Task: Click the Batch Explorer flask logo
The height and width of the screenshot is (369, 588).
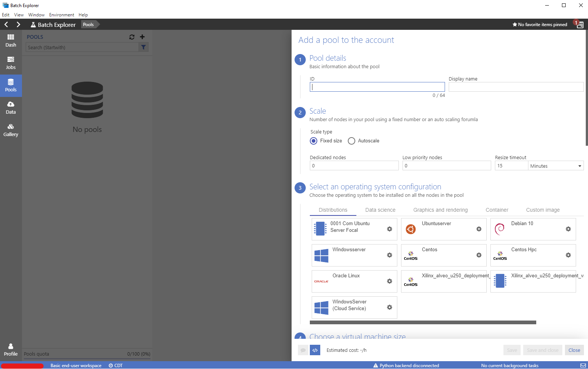Action: [33, 25]
